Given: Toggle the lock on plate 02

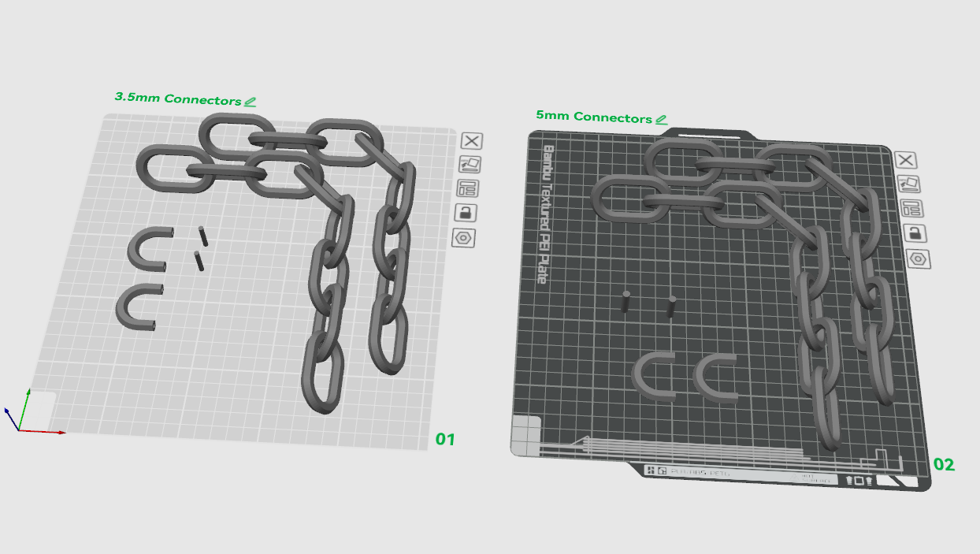Looking at the screenshot, I should pos(914,233).
